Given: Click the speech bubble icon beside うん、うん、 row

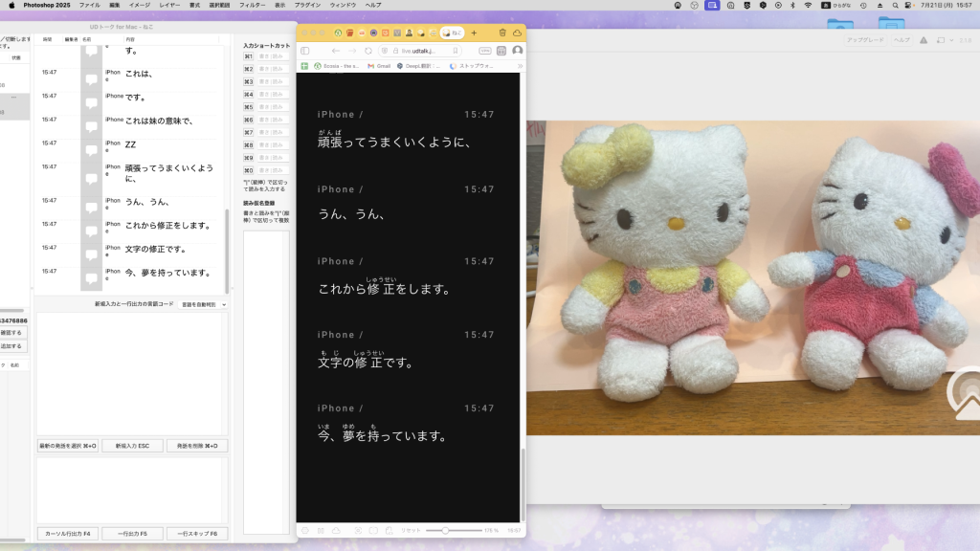Looking at the screenshot, I should [x=91, y=208].
